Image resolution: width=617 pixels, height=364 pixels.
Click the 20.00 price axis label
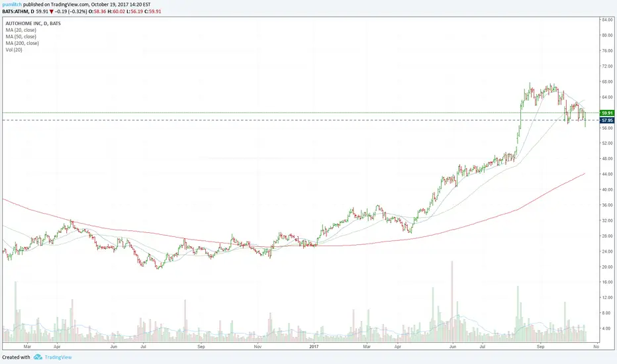(607, 267)
